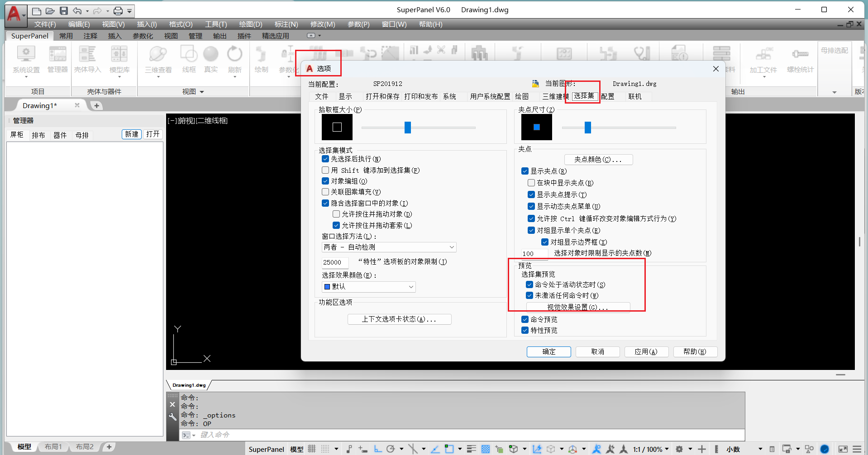Click the Open file folder icon

coord(50,11)
